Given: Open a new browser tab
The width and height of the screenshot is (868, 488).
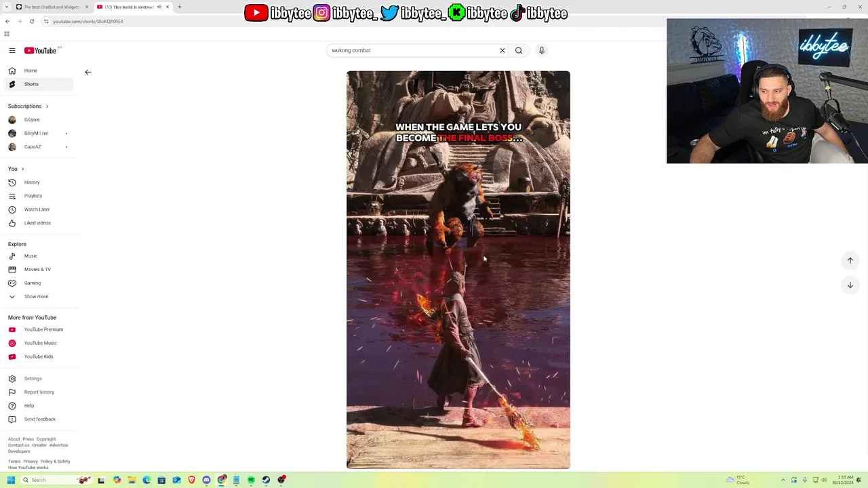Looking at the screenshot, I should pyautogui.click(x=180, y=7).
